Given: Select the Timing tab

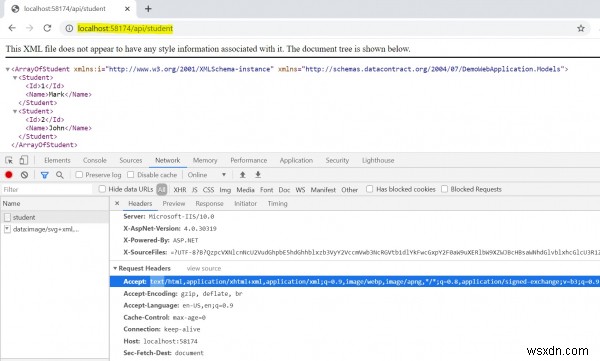Looking at the screenshot, I should pos(277,204).
